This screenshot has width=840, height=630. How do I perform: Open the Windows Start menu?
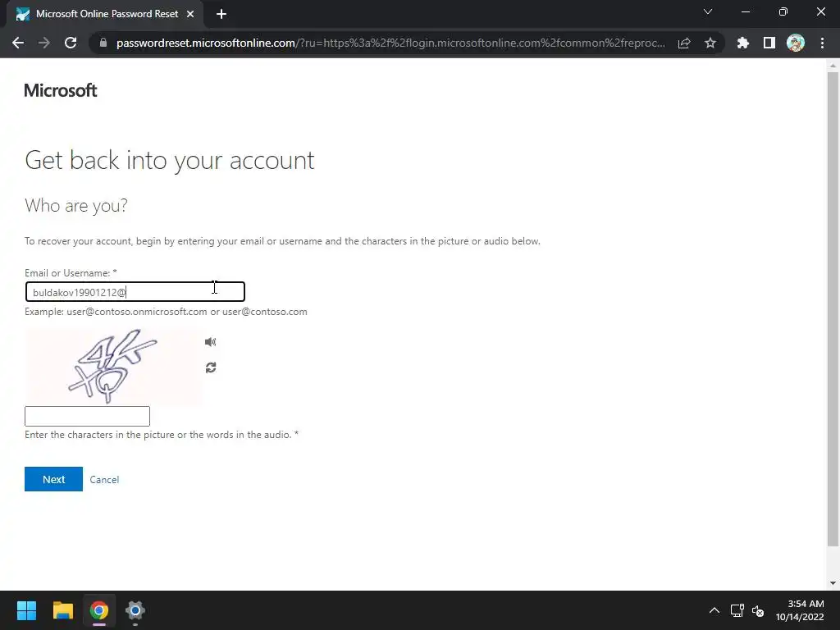[26, 610]
